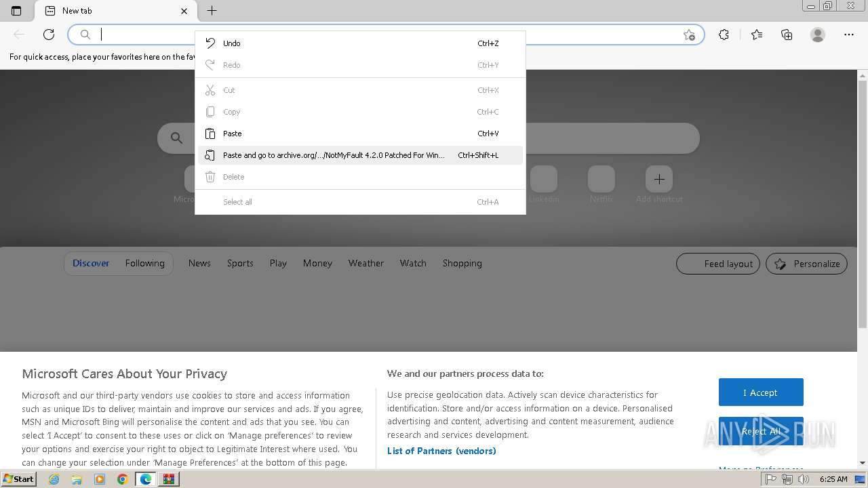Choose Copy from the context menu
Screen dimensions: 868x488
point(360,112)
